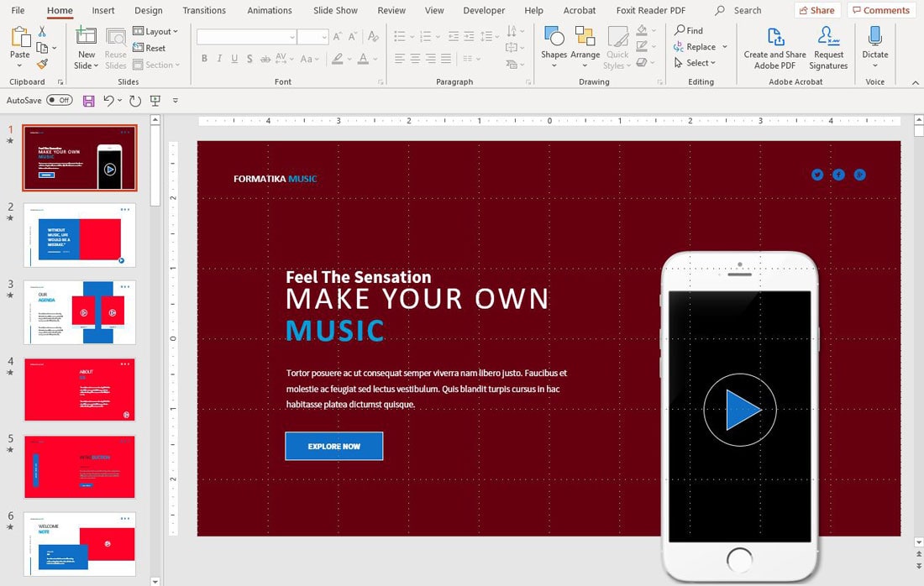Switch to the Insert tab

102,10
